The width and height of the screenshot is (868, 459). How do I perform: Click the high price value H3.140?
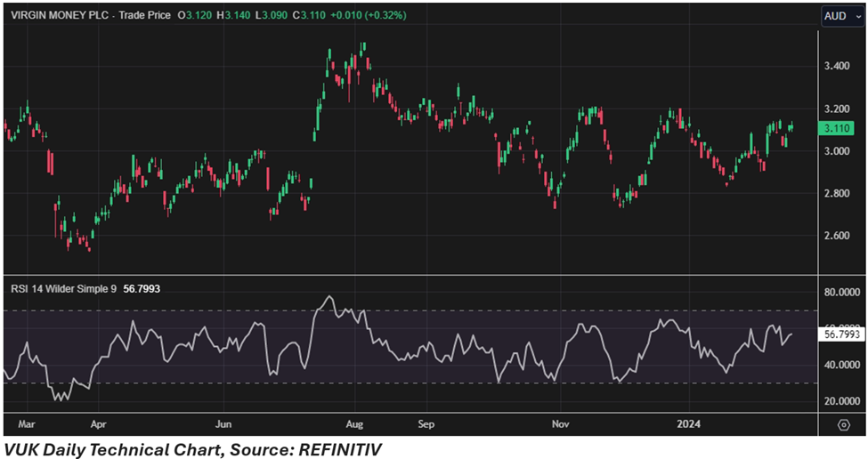pyautogui.click(x=233, y=15)
